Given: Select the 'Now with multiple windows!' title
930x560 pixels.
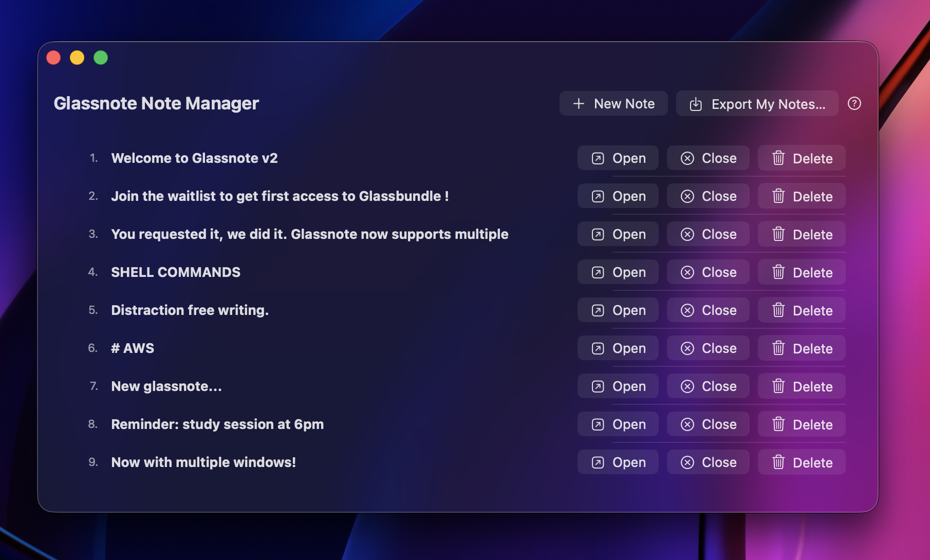Looking at the screenshot, I should [x=203, y=462].
